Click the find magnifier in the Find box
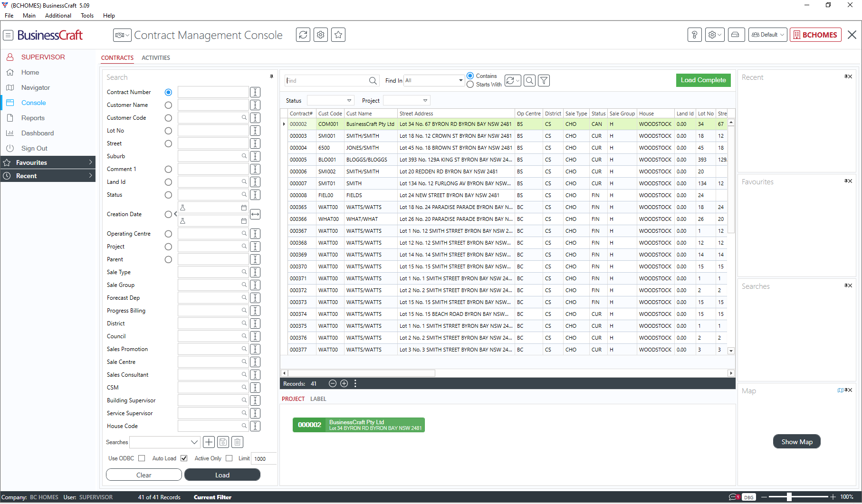Viewport: 862px width, 504px height. (x=373, y=81)
